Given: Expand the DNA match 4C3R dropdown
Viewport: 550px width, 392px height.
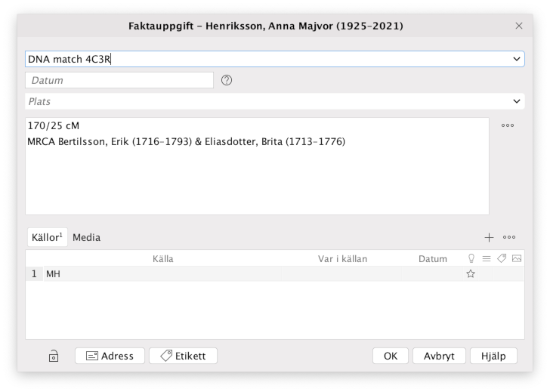Looking at the screenshot, I should click(x=517, y=59).
